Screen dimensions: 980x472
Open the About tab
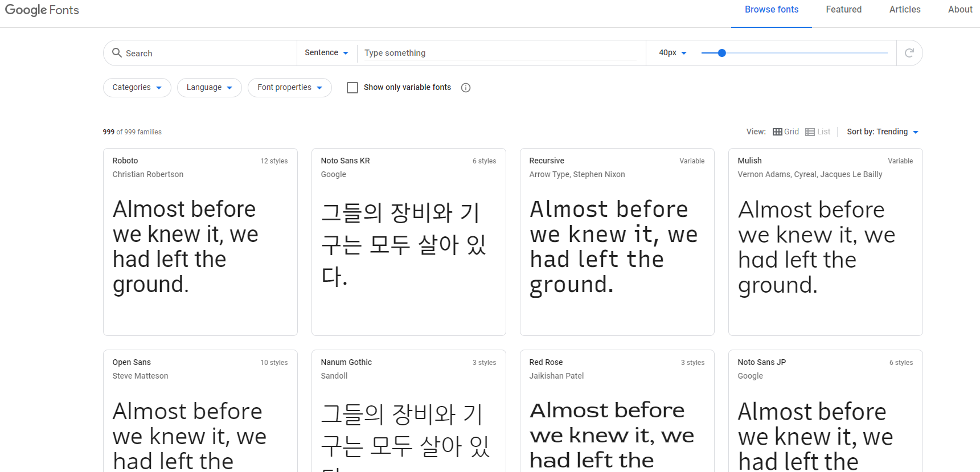click(x=960, y=10)
